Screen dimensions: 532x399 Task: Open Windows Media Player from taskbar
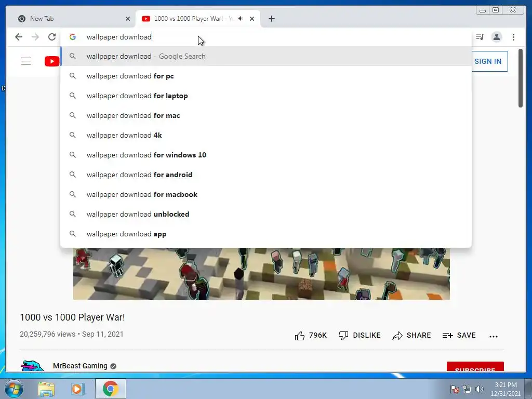(x=77, y=389)
